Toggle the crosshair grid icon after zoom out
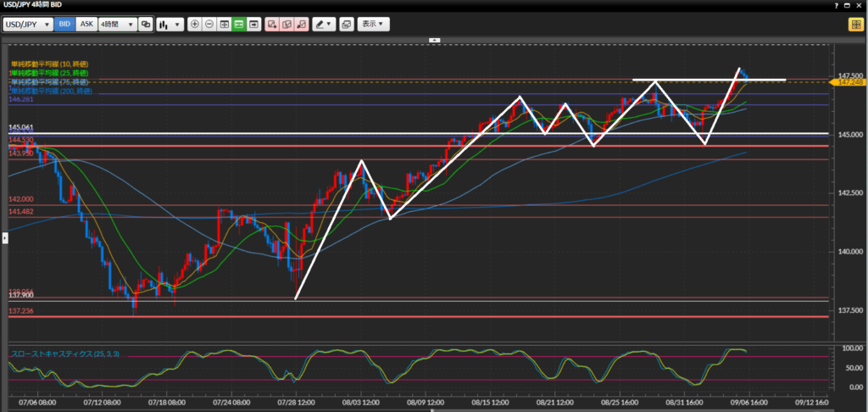The width and height of the screenshot is (868, 412). (x=225, y=25)
